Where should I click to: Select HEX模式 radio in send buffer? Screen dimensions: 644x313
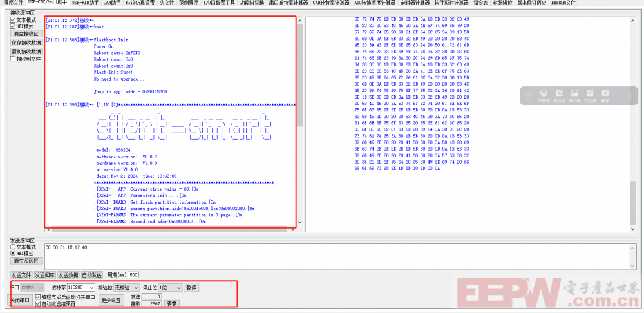point(13,253)
